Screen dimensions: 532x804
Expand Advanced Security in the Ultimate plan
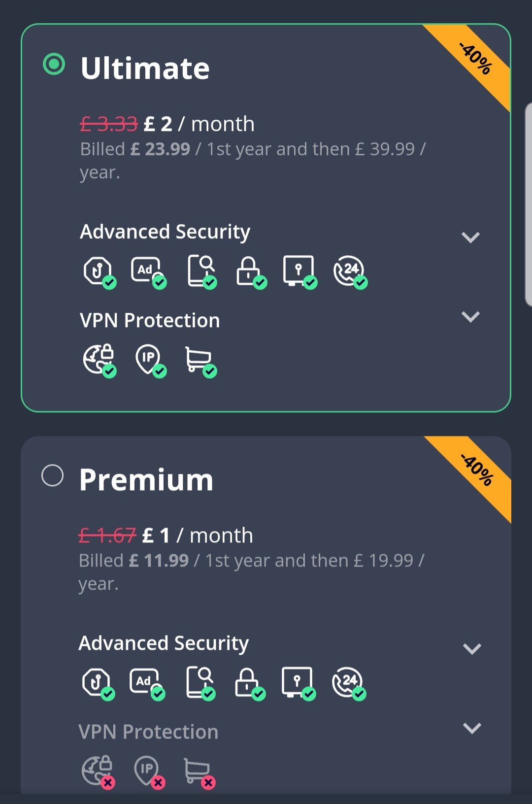[470, 237]
